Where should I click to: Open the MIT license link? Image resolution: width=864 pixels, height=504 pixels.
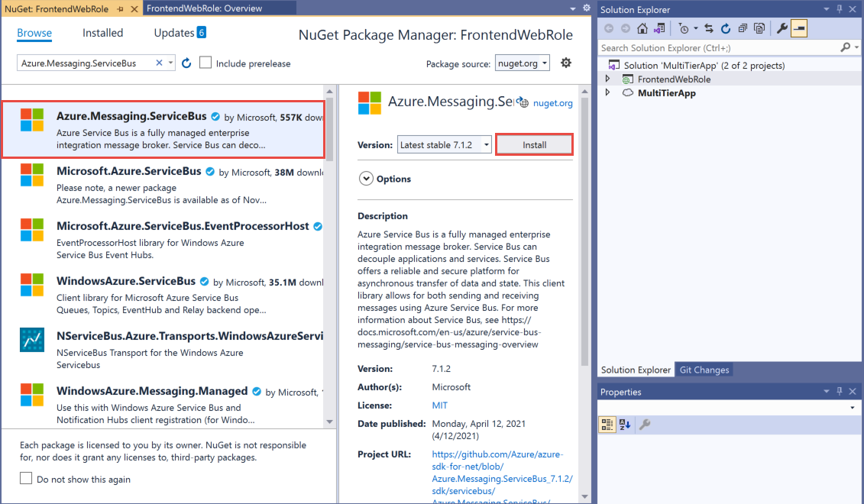(439, 405)
